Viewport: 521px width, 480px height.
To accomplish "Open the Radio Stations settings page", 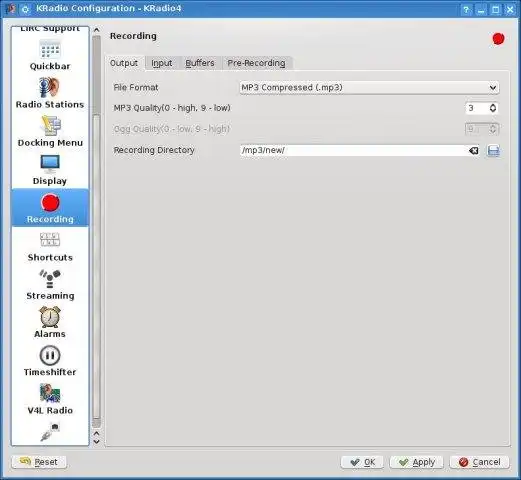I will pos(50,93).
